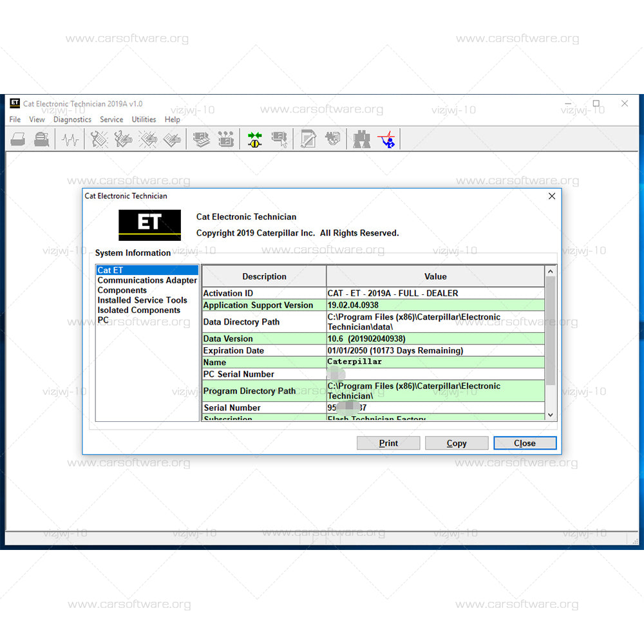Click the table scroll up arrow
This screenshot has height=644, width=644.
[551, 271]
